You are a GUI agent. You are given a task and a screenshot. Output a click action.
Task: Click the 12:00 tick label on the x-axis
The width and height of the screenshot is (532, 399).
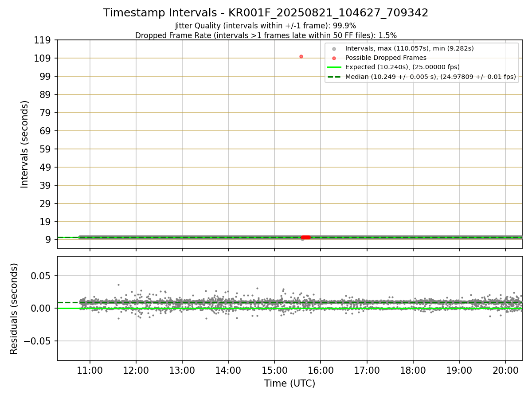[x=136, y=371]
